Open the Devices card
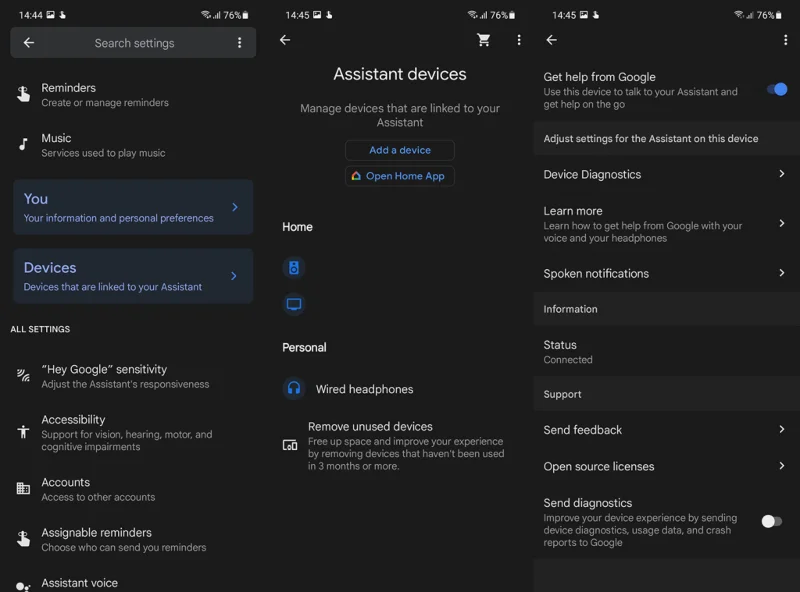Viewport: 800px width, 592px height. (x=133, y=276)
